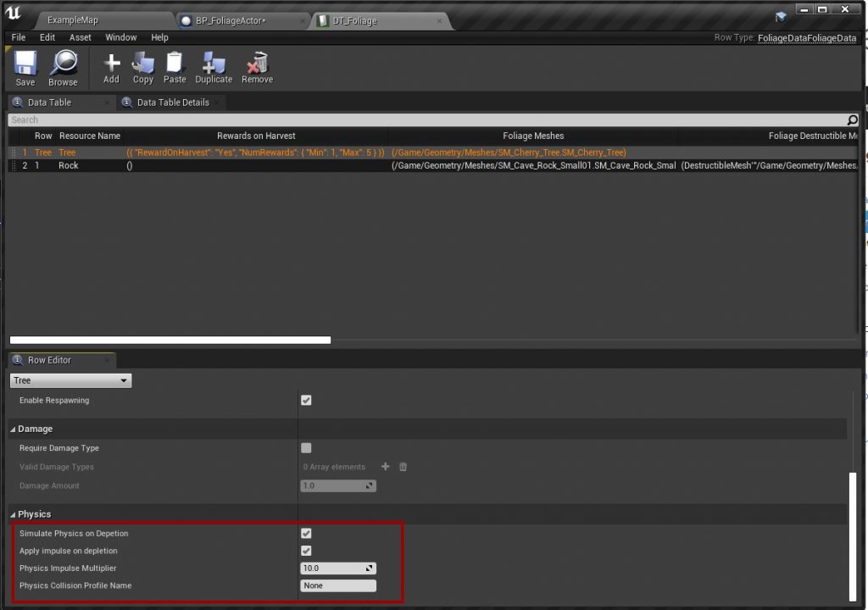The width and height of the screenshot is (868, 610).
Task: Toggle Simulate Physics on Depetion checkbox
Action: [x=306, y=533]
